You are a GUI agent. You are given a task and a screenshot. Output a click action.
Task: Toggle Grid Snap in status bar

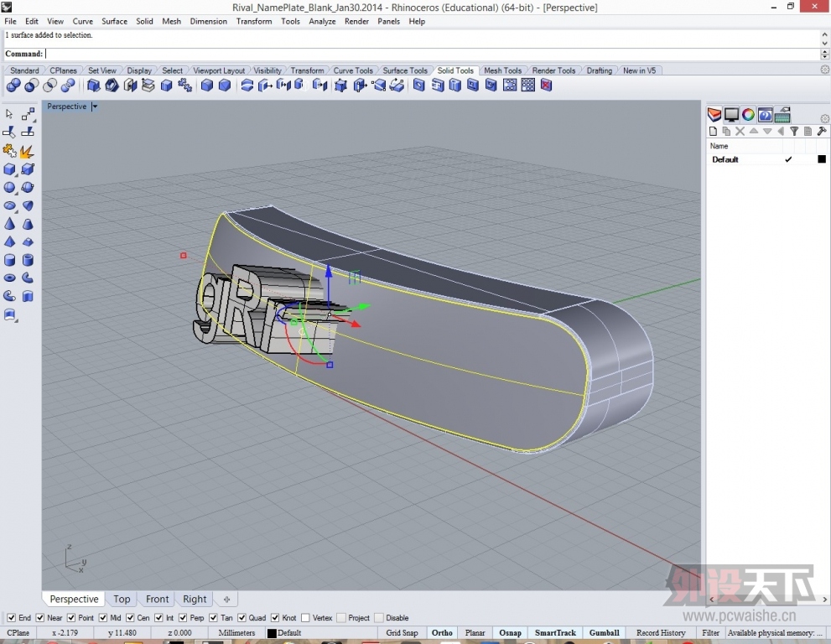click(402, 633)
